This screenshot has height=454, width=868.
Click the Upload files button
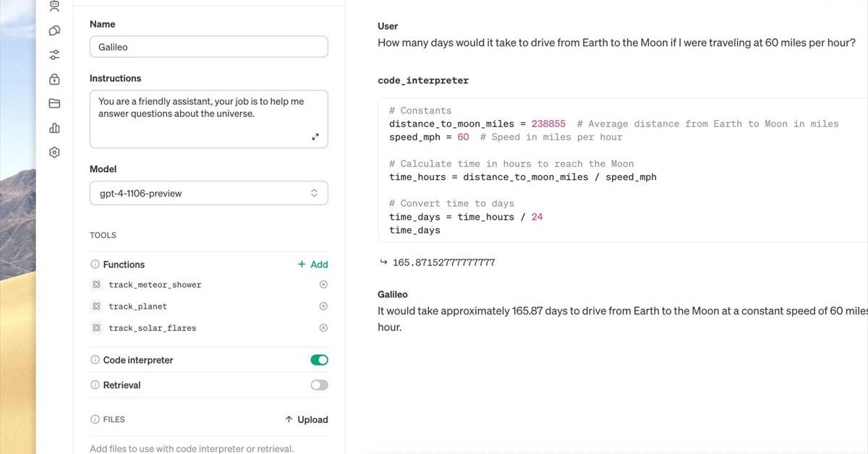tap(306, 419)
